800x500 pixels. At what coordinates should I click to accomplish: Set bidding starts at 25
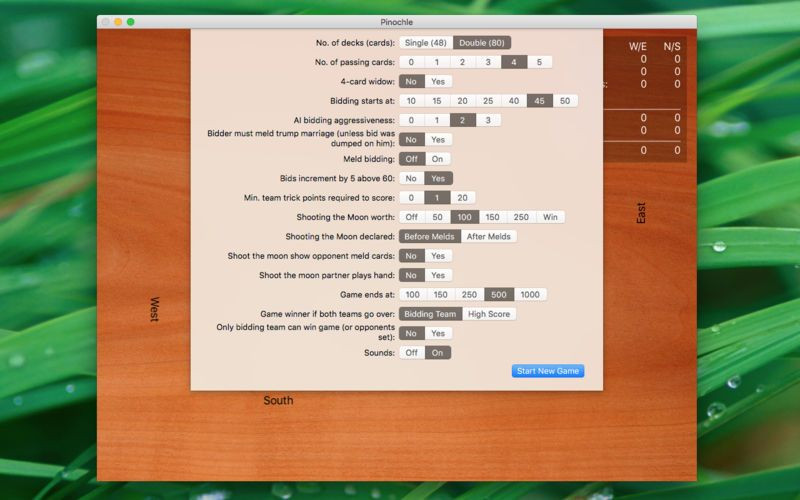(x=488, y=101)
